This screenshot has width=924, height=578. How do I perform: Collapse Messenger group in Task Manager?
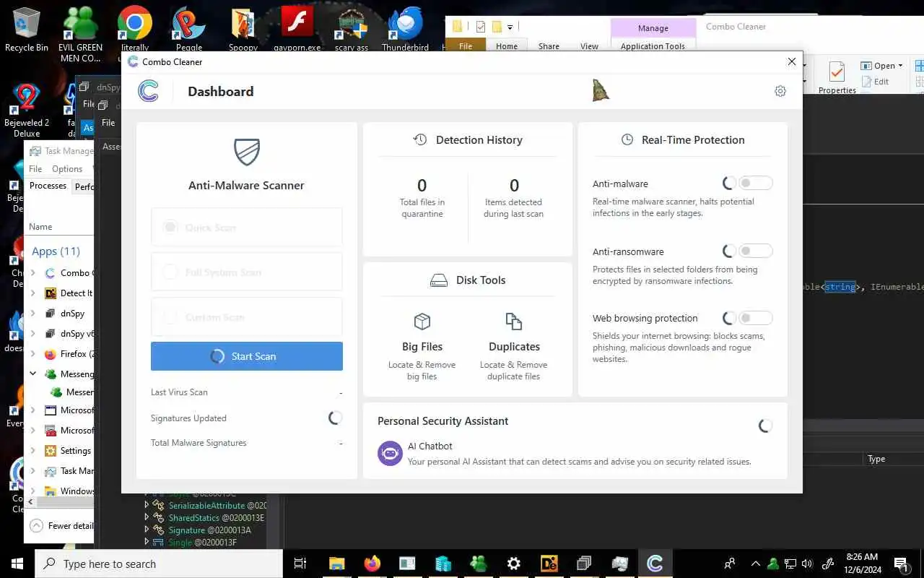coord(33,374)
